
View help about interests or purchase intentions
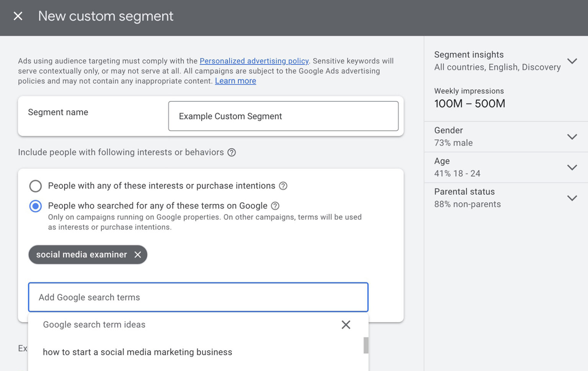pyautogui.click(x=283, y=186)
